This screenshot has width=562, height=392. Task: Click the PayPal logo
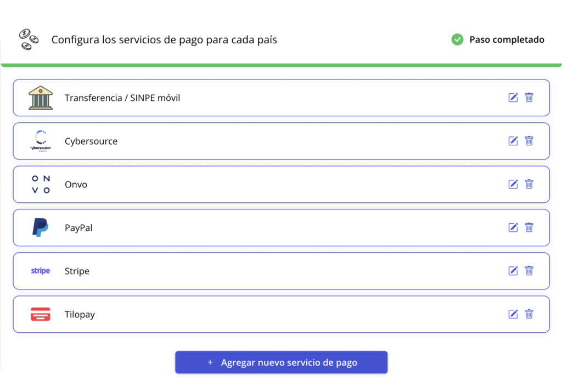41,228
